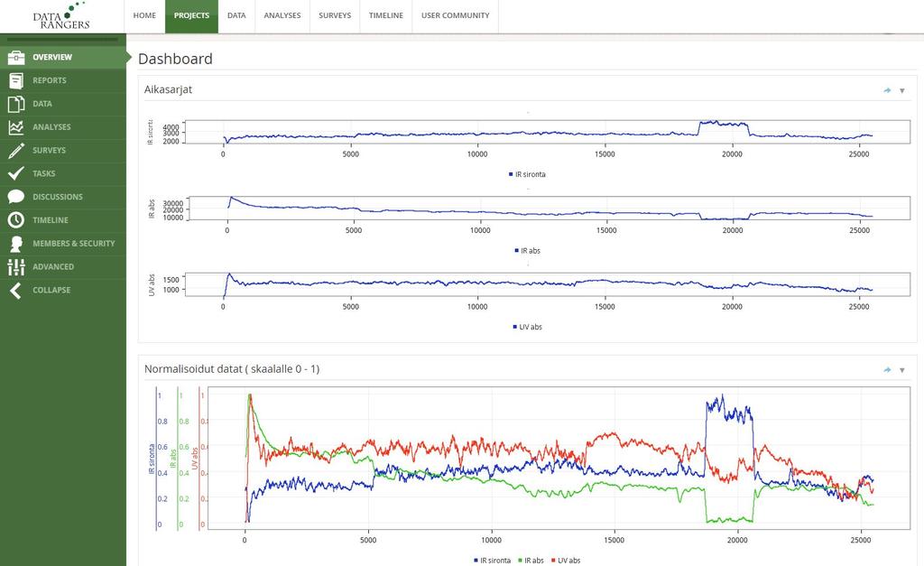Toggle IR sironta series in normalized chart legend
924x566 pixels.
(x=492, y=560)
